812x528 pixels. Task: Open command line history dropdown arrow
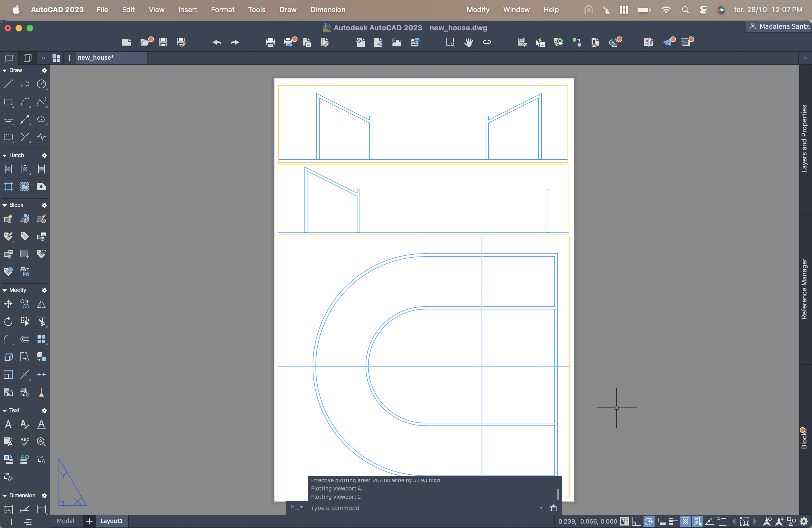pos(541,508)
